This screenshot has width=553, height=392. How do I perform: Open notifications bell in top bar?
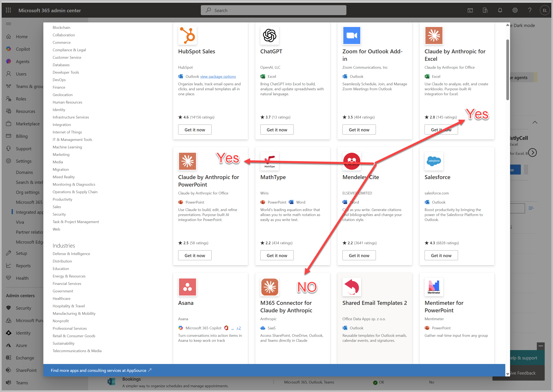click(500, 10)
